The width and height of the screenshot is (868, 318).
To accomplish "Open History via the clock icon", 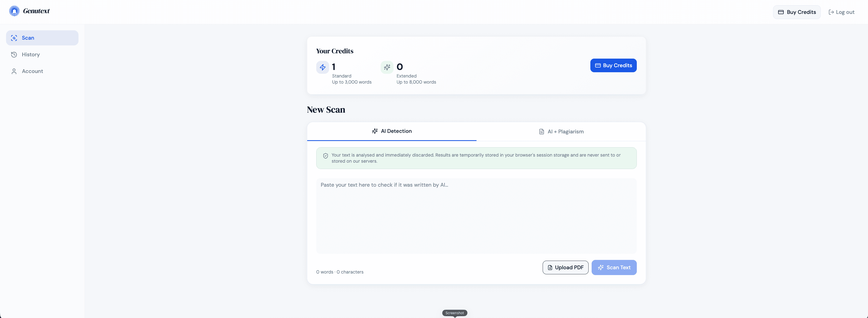I will pyautogui.click(x=14, y=54).
